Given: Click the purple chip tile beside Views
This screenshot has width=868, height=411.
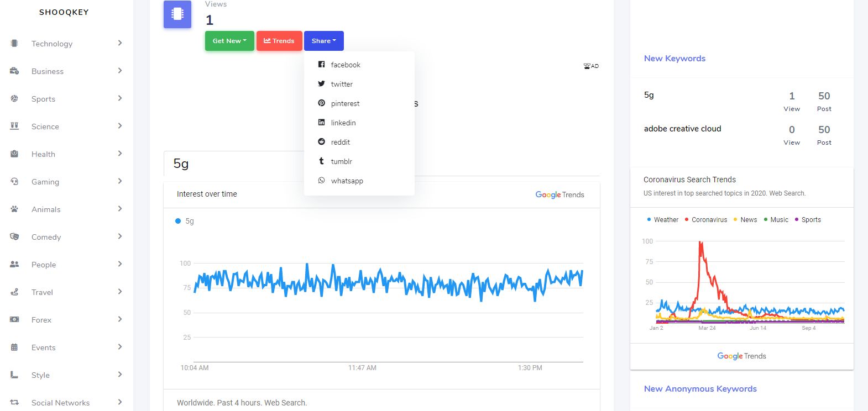Looking at the screenshot, I should tap(177, 14).
